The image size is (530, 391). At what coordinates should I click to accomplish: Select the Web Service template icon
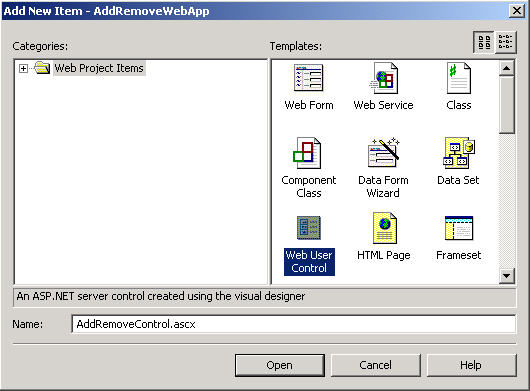click(384, 78)
